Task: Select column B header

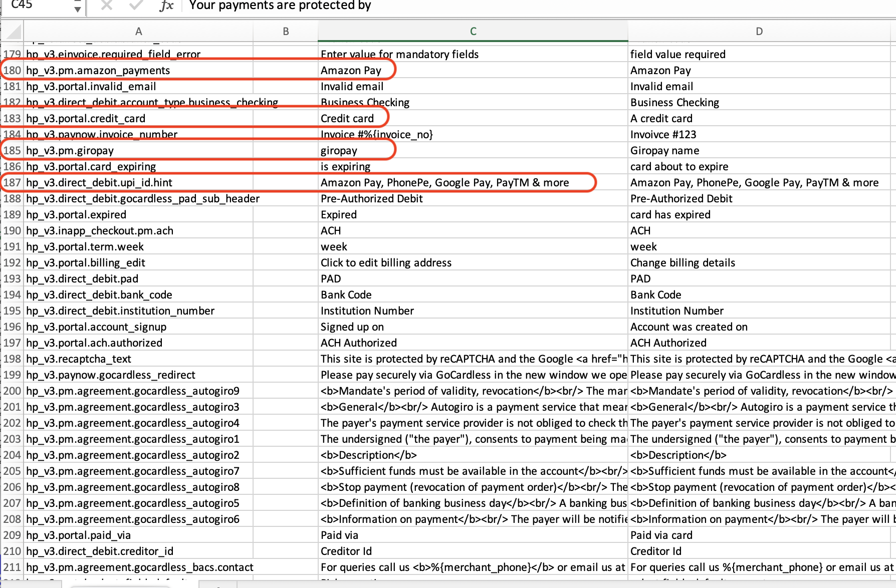Action: 286,32
